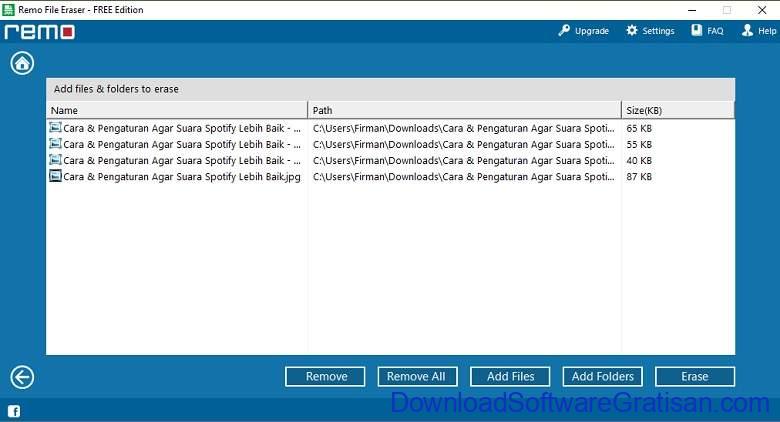The image size is (780, 422).
Task: Click the path of the 87 KB file
Action: [x=464, y=177]
